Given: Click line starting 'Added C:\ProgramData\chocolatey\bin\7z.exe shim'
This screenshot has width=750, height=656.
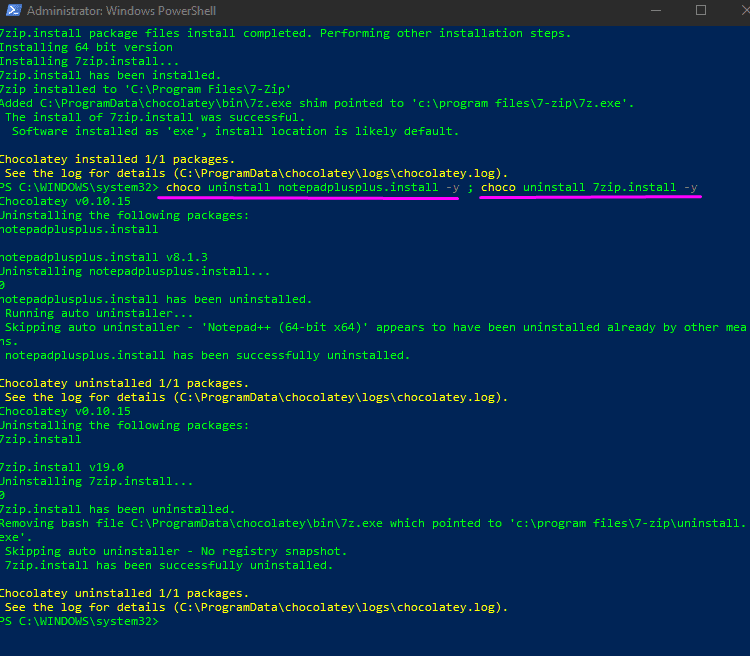Looking at the screenshot, I should coord(317,103).
